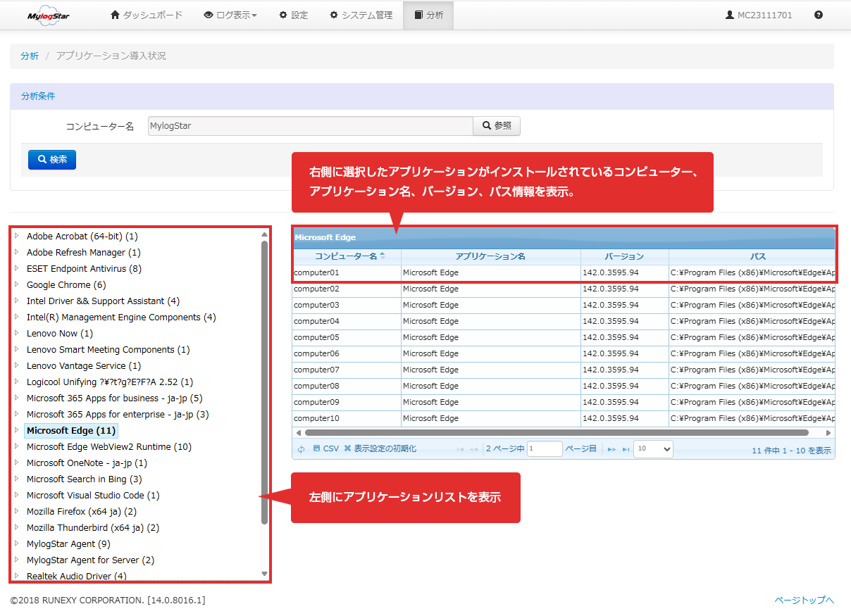This screenshot has height=616, width=851.
Task: Go to the next page of results
Action: pyautogui.click(x=611, y=449)
